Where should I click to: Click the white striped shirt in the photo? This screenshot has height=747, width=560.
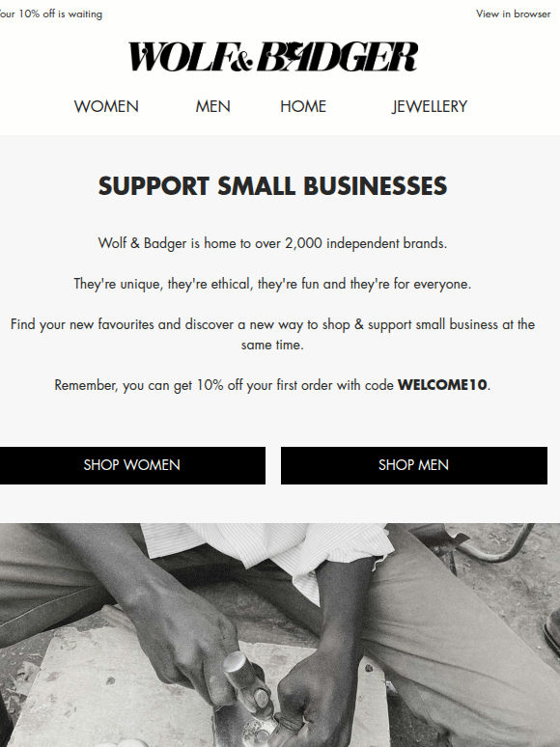pos(266,553)
